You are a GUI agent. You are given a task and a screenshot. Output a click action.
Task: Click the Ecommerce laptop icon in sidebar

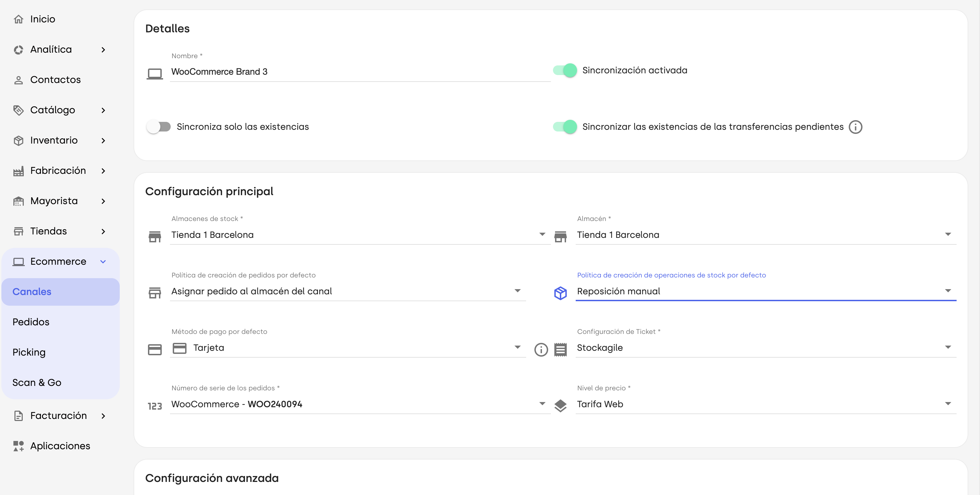click(x=18, y=262)
